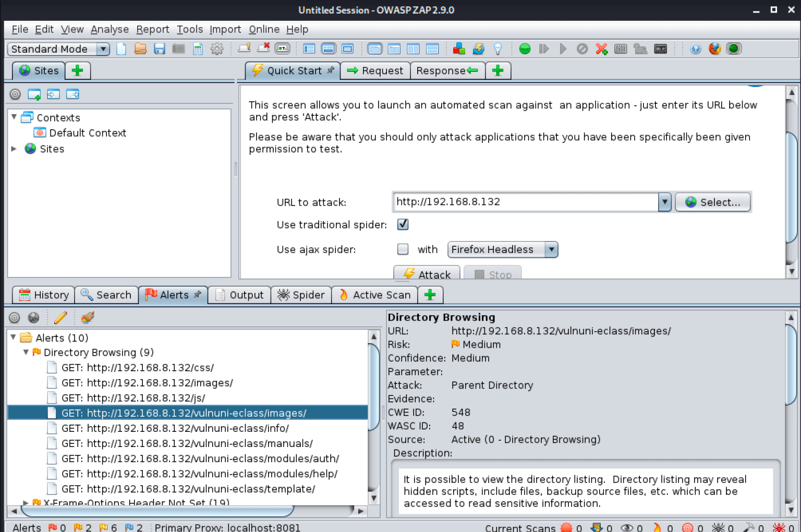Viewport: 801px width, 532px height.
Task: Switch to the Spider tab
Action: pyautogui.click(x=301, y=295)
